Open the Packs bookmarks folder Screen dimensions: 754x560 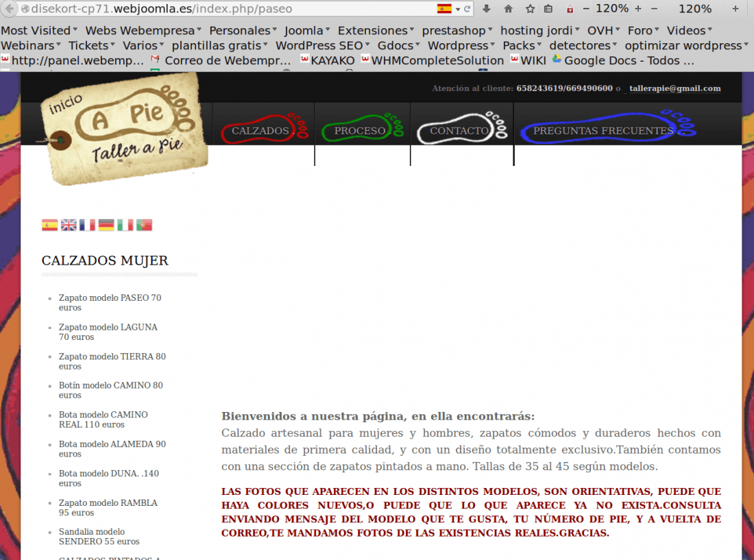click(x=522, y=45)
